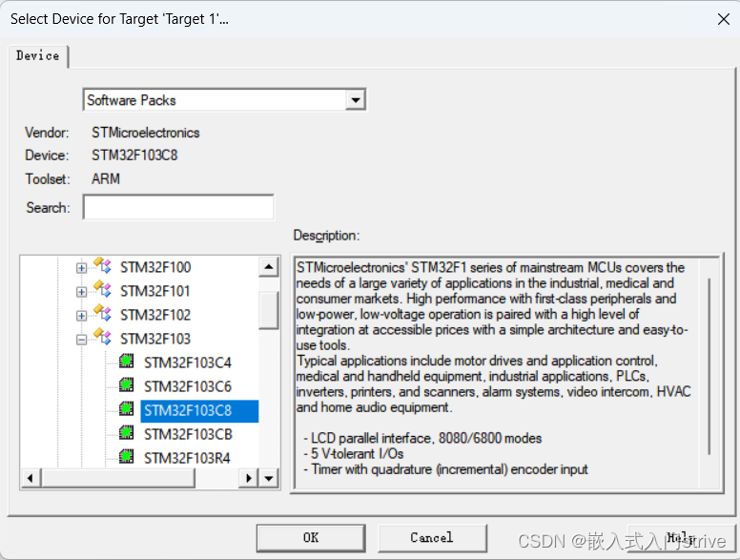Select STM32F103R4 in the device tree
The height and width of the screenshot is (560, 740).
point(187,458)
